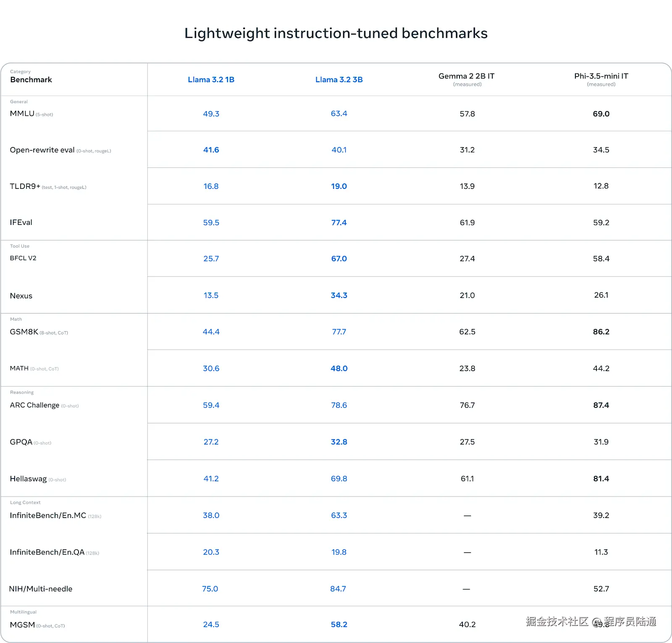The image size is (672, 643).
Task: Click the TLDR9+ score 16.8
Action: (211, 186)
